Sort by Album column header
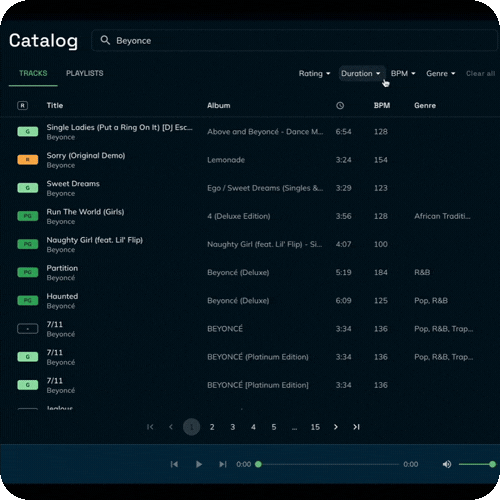This screenshot has height=500, width=500. pyautogui.click(x=219, y=105)
